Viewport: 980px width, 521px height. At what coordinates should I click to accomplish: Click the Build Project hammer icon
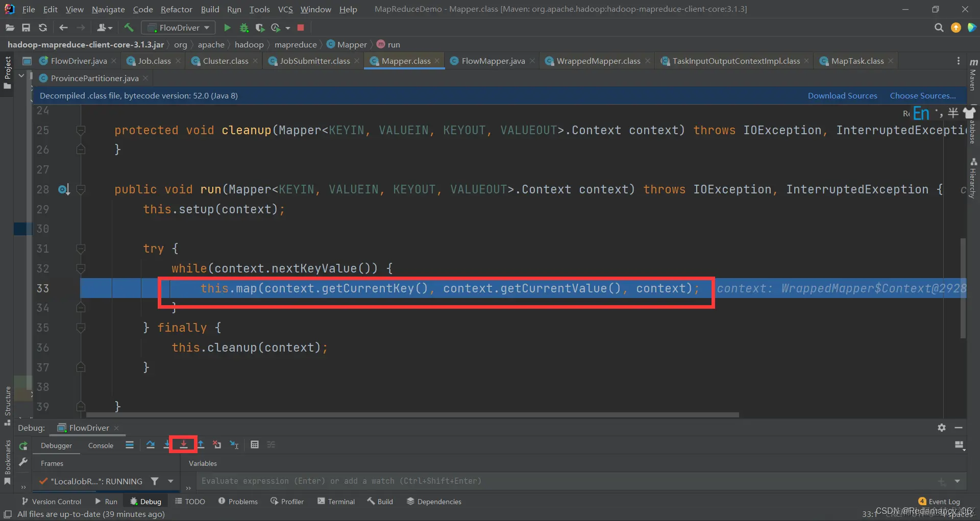click(x=129, y=28)
